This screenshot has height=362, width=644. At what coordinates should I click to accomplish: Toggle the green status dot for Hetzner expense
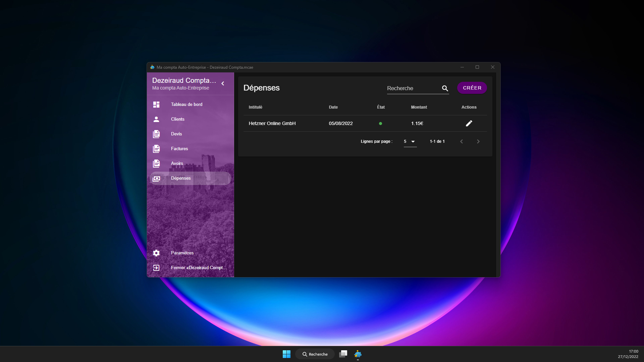[x=381, y=123]
